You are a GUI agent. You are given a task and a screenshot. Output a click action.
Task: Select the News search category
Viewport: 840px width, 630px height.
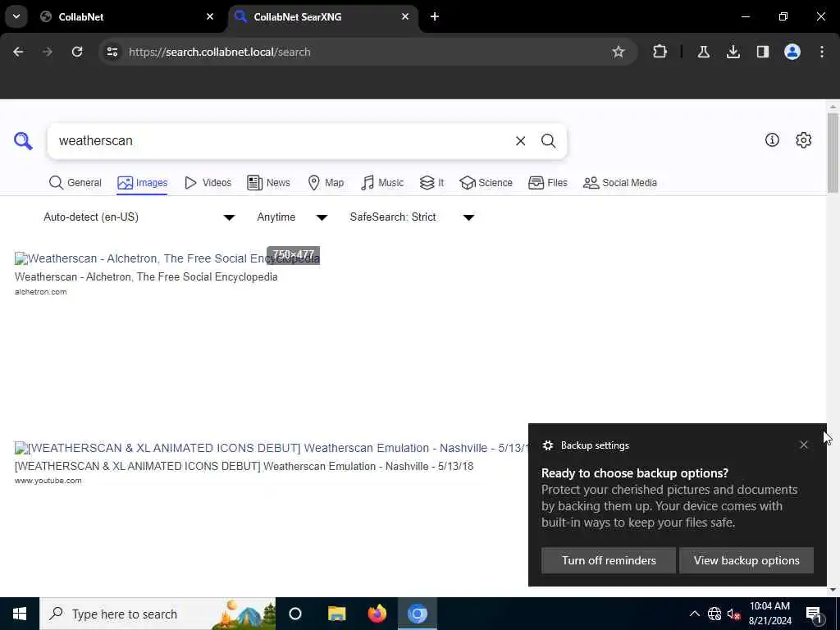[269, 183]
